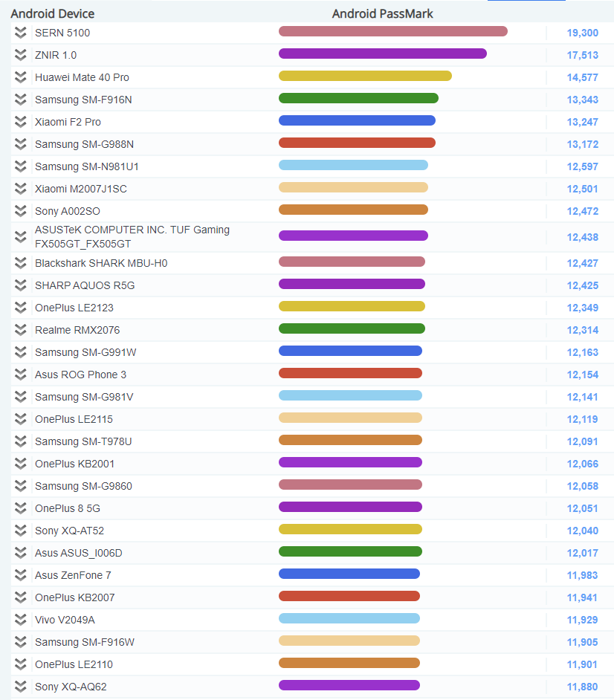Click the score 12,017
614x700 pixels.
[582, 554]
